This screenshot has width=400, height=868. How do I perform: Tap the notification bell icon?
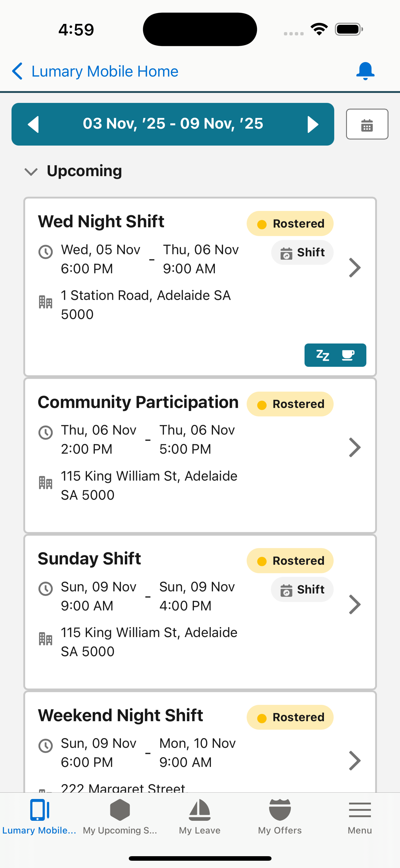[365, 71]
